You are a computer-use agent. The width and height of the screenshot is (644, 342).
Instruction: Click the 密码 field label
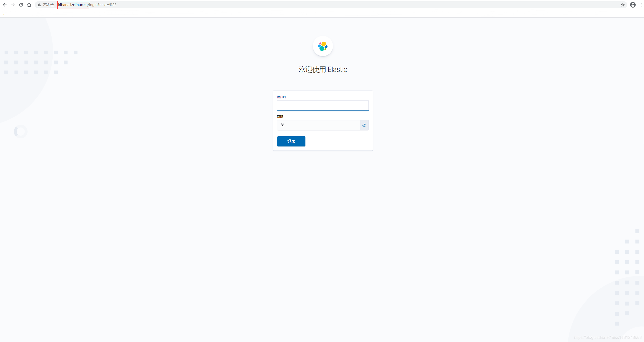(280, 117)
